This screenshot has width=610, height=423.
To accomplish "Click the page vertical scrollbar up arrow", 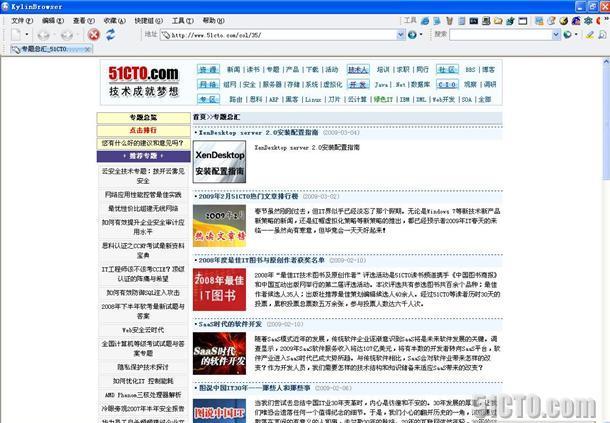I will point(606,61).
